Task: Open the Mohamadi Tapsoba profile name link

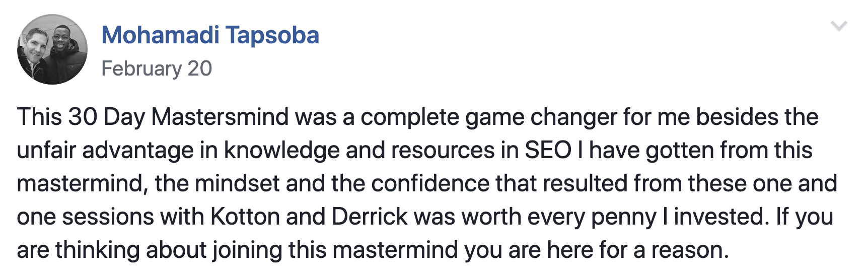Action: (210, 35)
